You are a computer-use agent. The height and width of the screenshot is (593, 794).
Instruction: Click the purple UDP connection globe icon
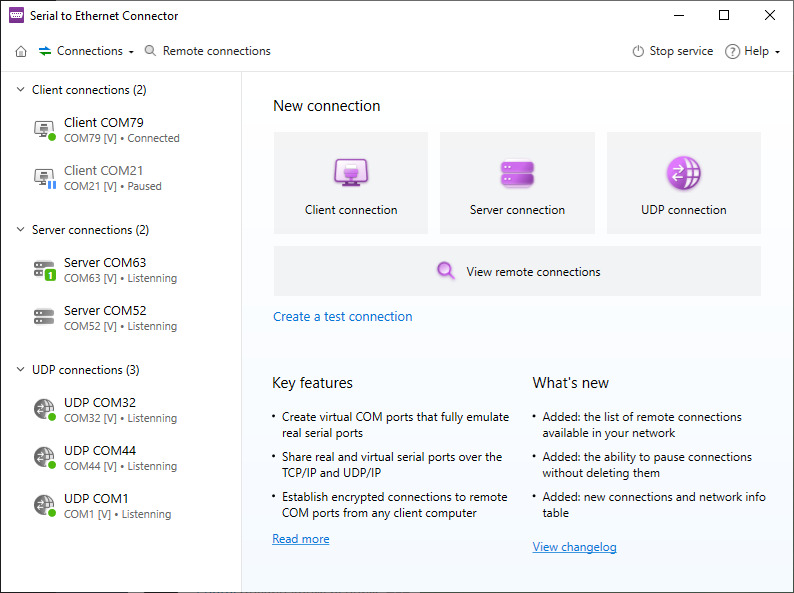click(684, 173)
